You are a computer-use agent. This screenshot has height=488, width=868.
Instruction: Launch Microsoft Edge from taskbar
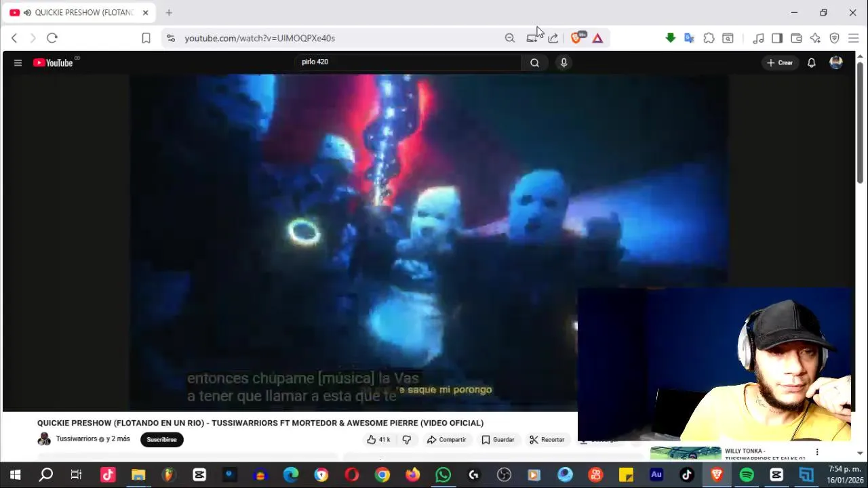[291, 475]
